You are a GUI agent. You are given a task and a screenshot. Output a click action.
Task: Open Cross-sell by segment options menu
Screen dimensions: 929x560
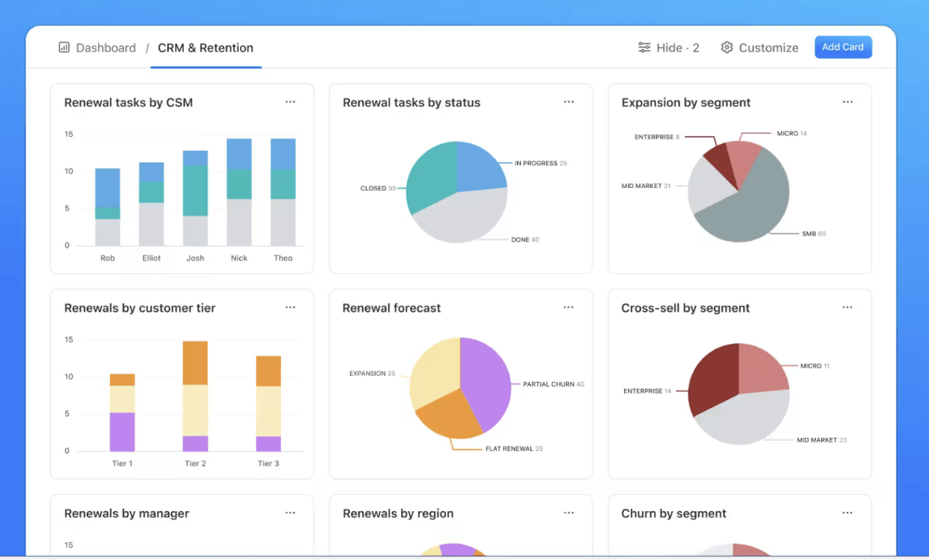point(848,308)
